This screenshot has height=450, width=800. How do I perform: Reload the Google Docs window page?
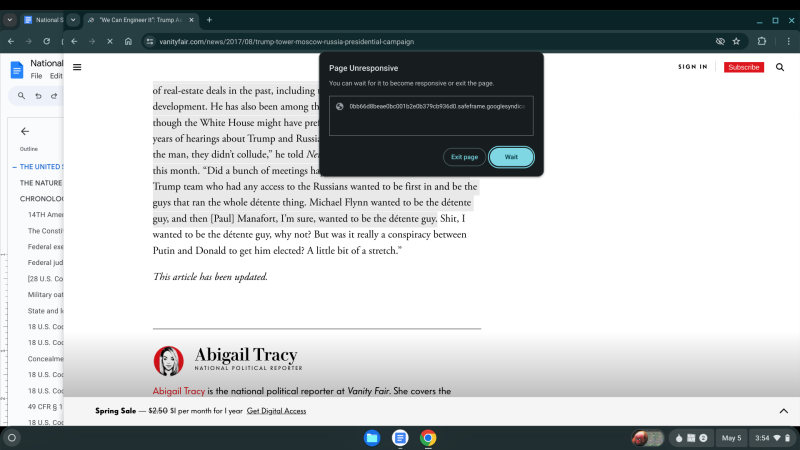point(46,41)
